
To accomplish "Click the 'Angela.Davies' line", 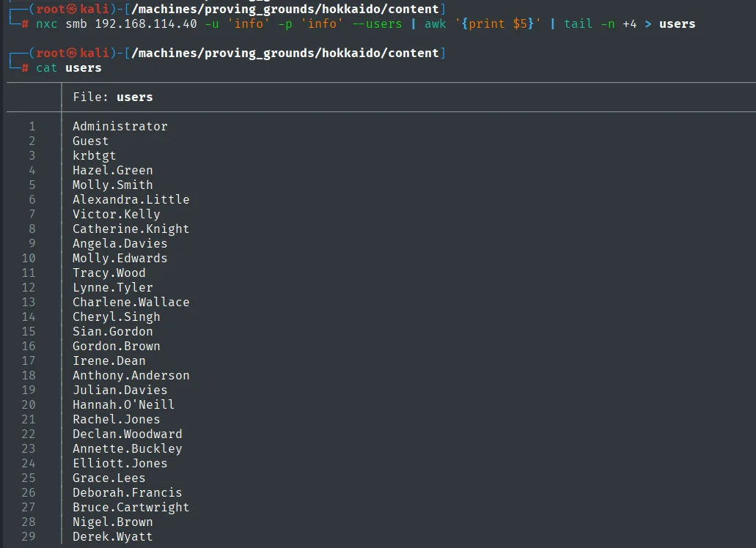I will tap(120, 244).
